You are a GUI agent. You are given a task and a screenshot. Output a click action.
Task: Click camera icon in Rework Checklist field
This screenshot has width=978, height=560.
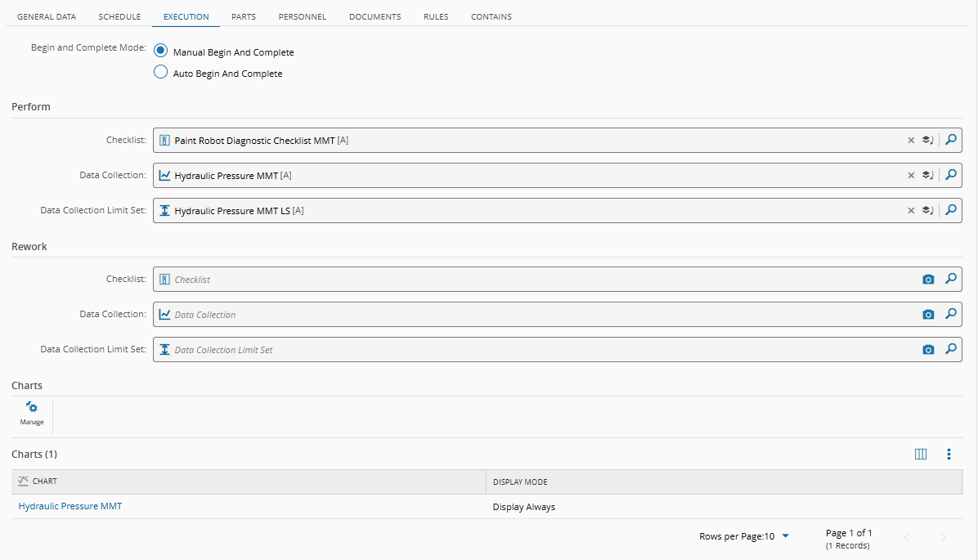coord(928,280)
